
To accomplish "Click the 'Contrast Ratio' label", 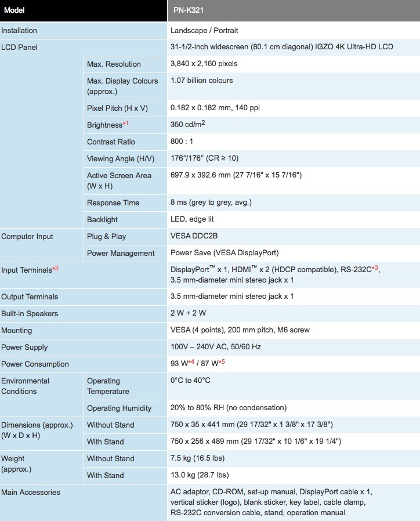I will pos(111,142).
